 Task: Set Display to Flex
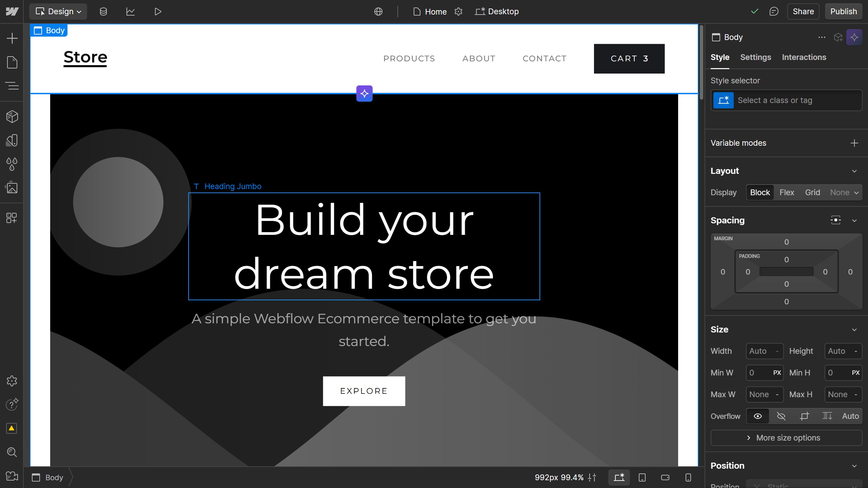[787, 192]
